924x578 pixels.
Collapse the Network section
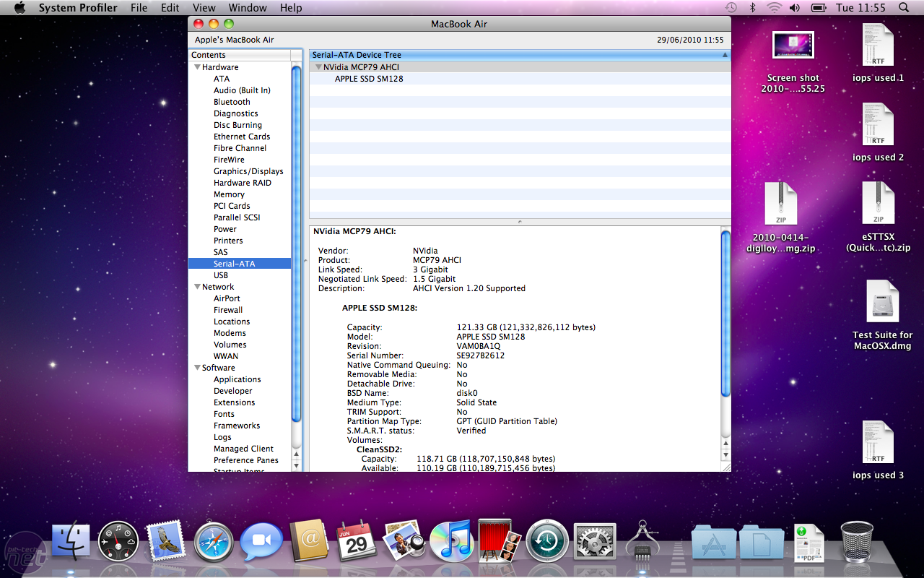click(197, 287)
